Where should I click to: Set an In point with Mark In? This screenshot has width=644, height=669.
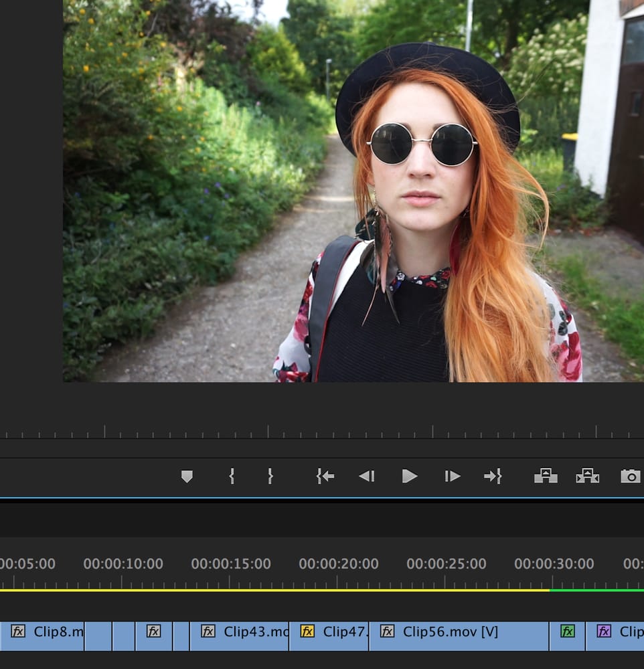coord(232,476)
